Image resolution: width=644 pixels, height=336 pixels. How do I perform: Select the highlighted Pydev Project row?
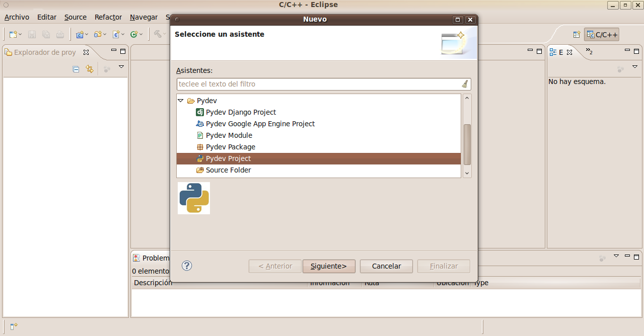point(319,158)
